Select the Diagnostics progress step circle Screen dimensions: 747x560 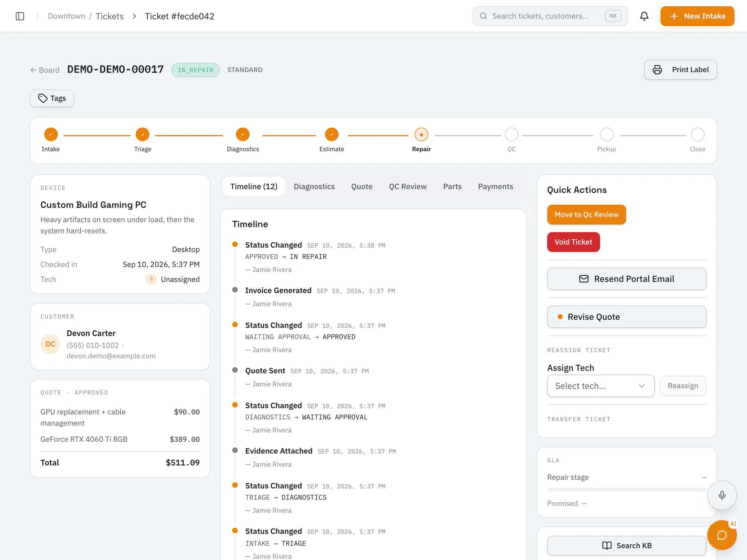point(243,134)
